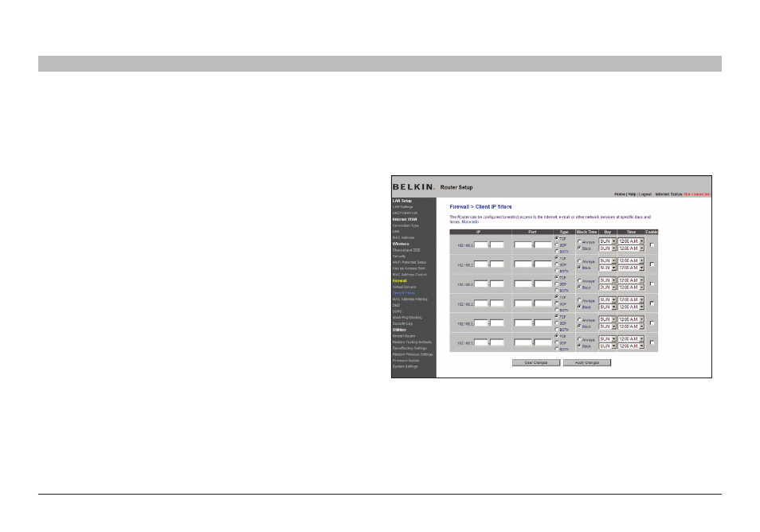Open LAN Settings in the sidebar

pos(402,207)
